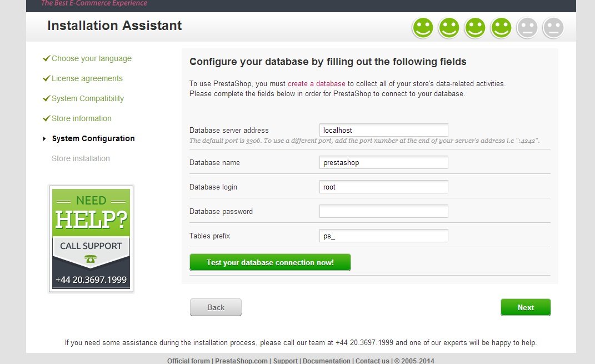
Task: Click the second green smiley progress icon
Action: pos(449,28)
